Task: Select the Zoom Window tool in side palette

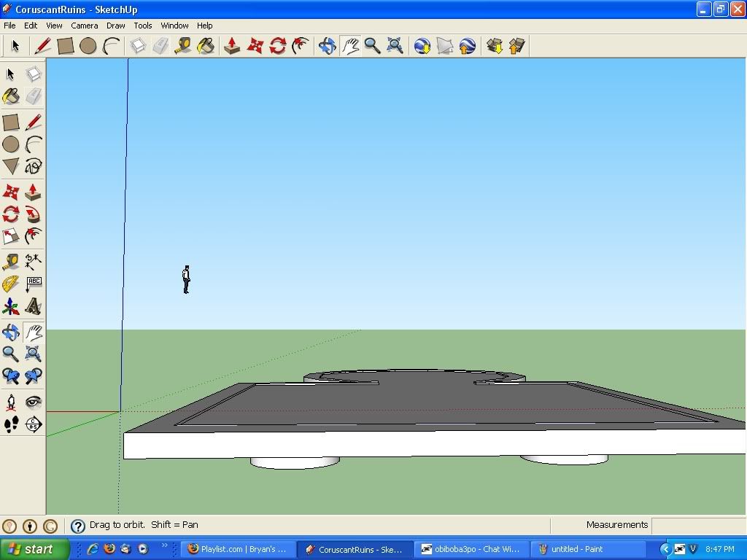Action: coord(34,354)
